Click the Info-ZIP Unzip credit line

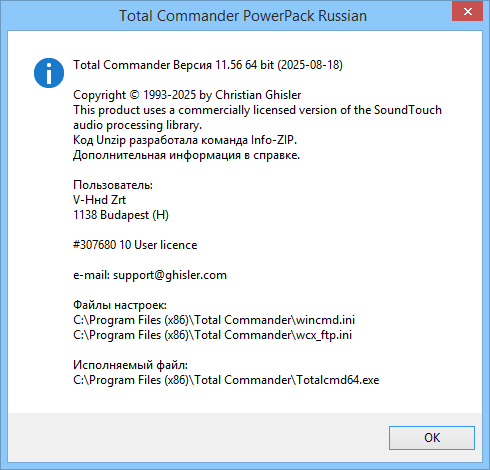(x=185, y=140)
